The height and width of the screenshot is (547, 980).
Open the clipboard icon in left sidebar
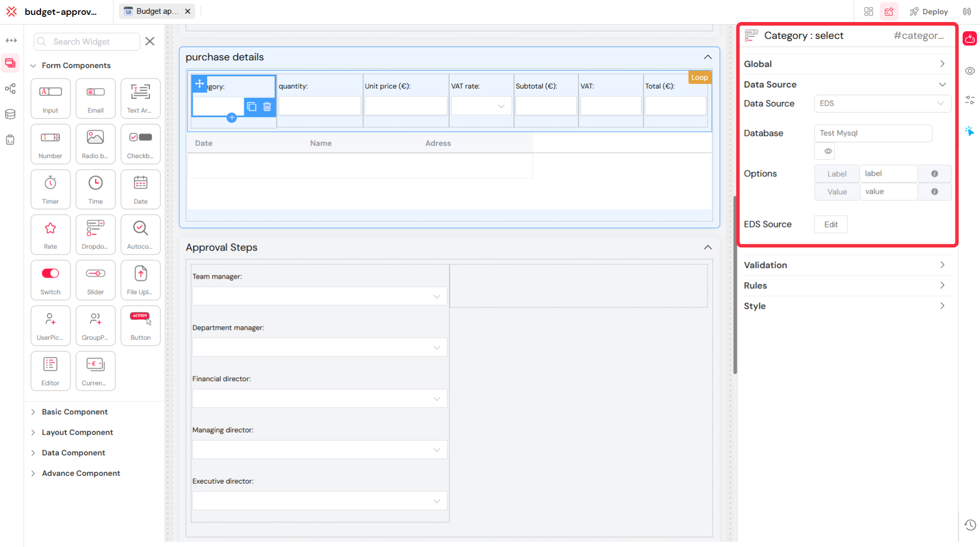click(10, 140)
